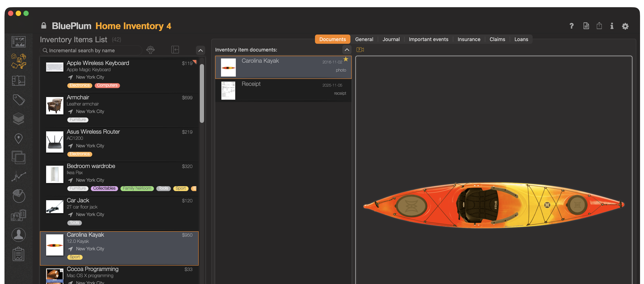Switch to the Insurance tab
This screenshot has height=284, width=644.
tap(469, 39)
